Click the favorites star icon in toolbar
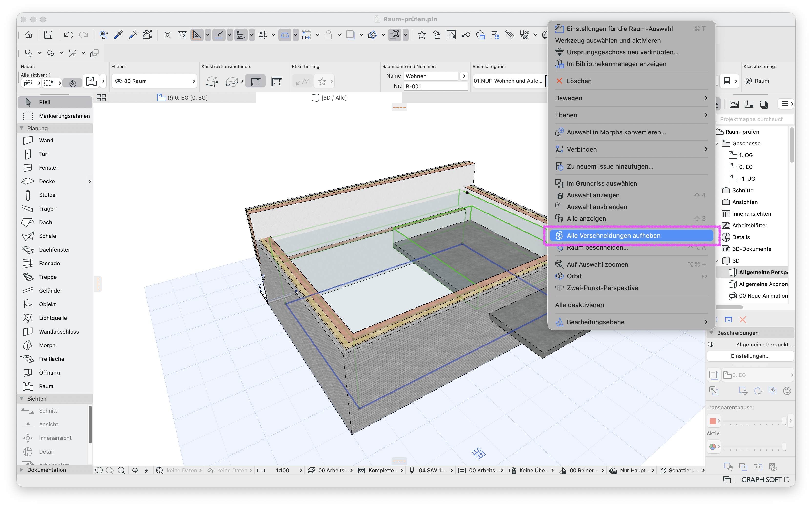Viewport: 812px width, 507px height. (422, 35)
